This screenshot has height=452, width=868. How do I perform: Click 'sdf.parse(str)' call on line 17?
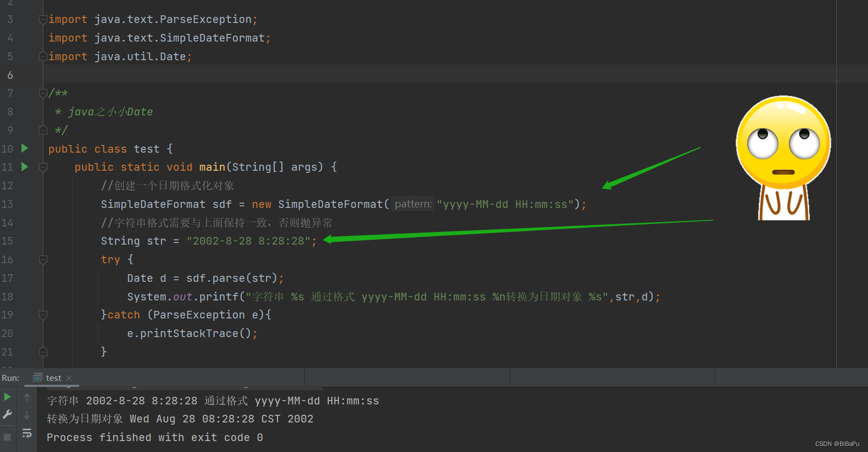tap(232, 278)
